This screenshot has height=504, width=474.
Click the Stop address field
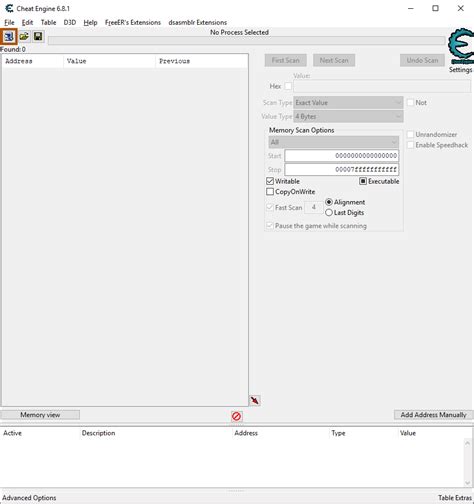pos(342,170)
